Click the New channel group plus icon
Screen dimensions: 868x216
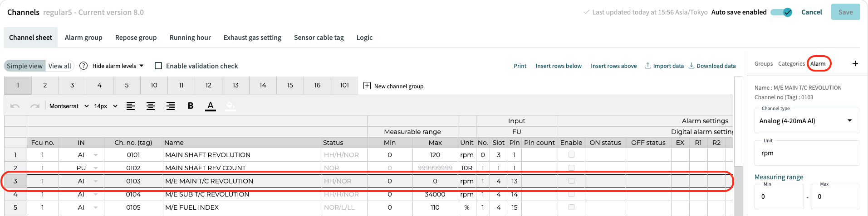click(367, 86)
